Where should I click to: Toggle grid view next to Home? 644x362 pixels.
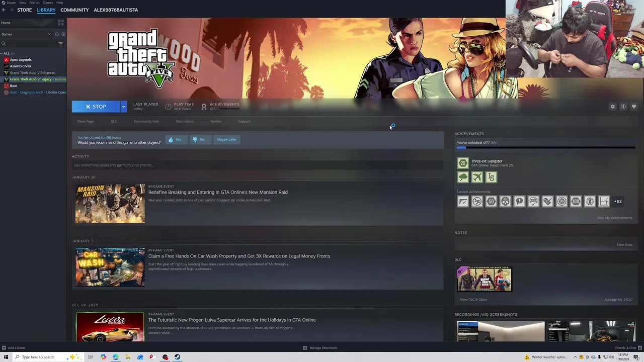61,23
